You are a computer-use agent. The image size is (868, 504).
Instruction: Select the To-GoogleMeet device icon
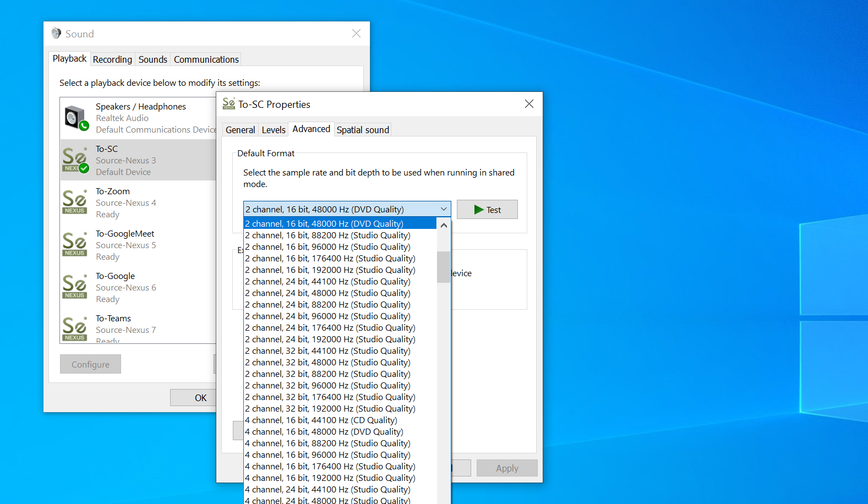tap(75, 245)
